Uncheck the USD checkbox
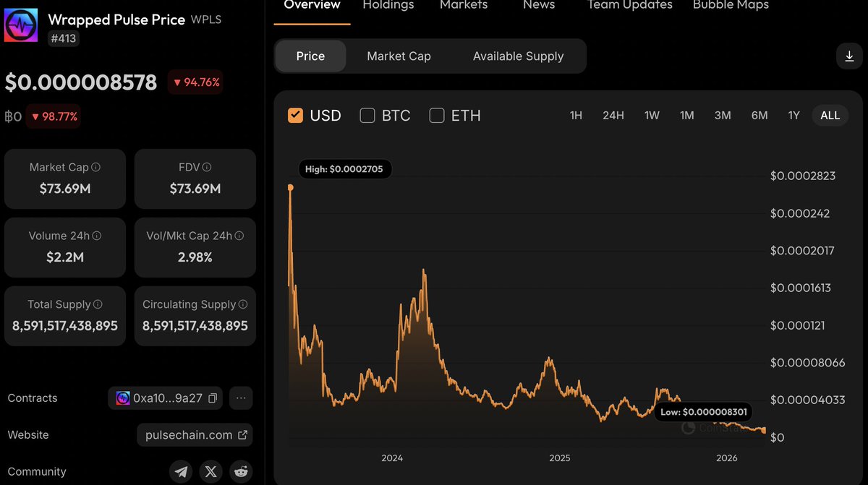 click(295, 115)
